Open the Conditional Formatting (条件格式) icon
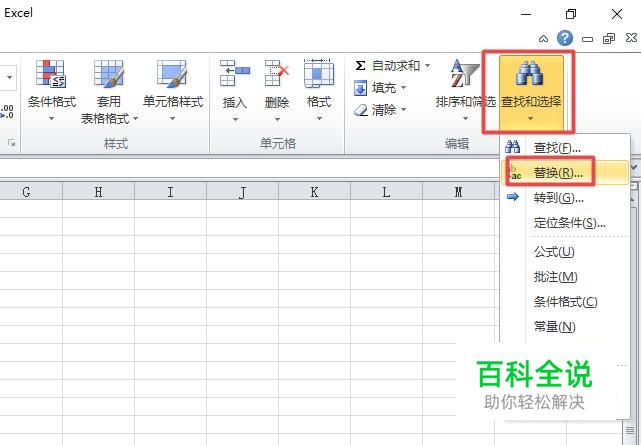Image resolution: width=641 pixels, height=445 pixels. coord(51,74)
